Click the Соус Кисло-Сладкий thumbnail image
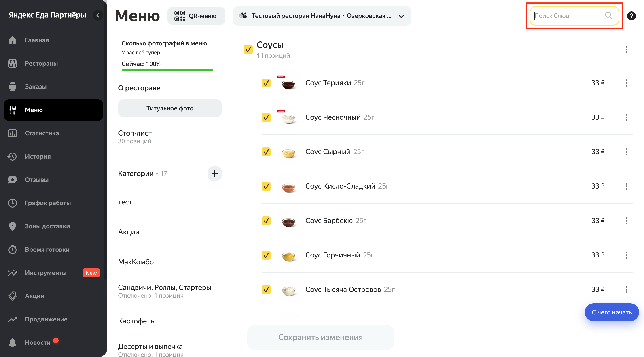 tap(288, 187)
